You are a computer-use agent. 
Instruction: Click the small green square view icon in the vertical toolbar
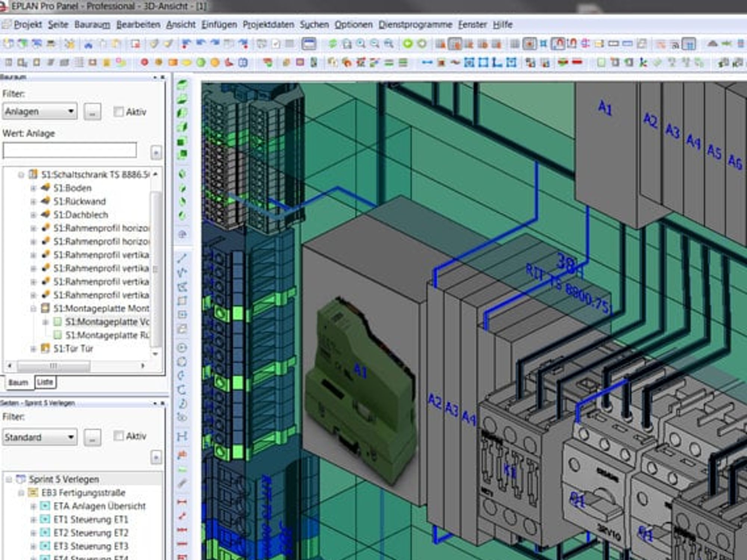point(182,142)
